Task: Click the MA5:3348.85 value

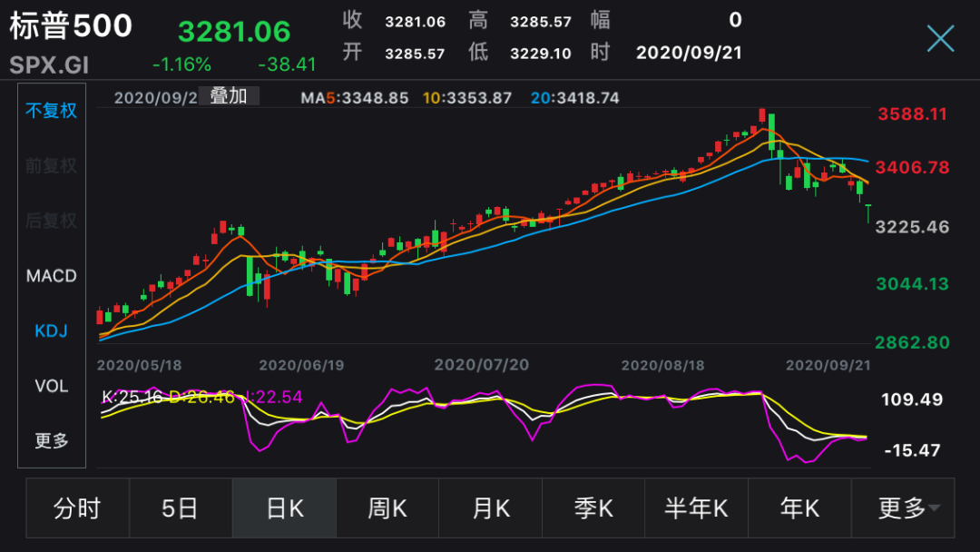Action: click(355, 98)
